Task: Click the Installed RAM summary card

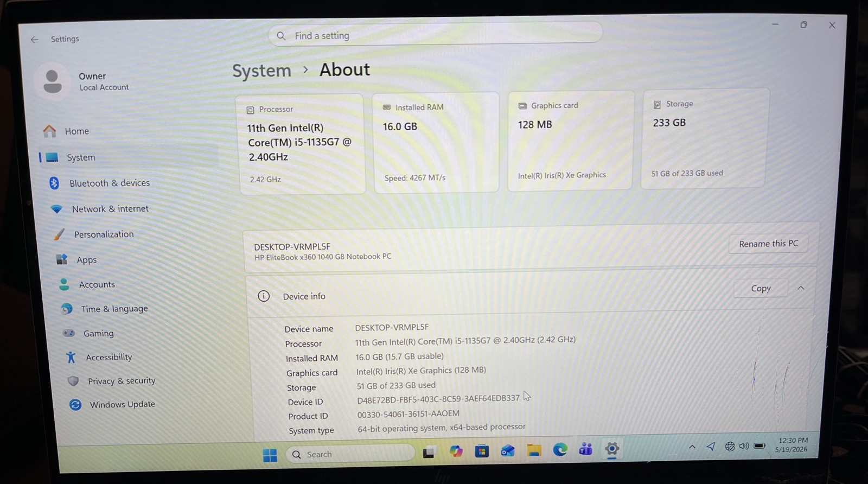Action: tap(436, 143)
